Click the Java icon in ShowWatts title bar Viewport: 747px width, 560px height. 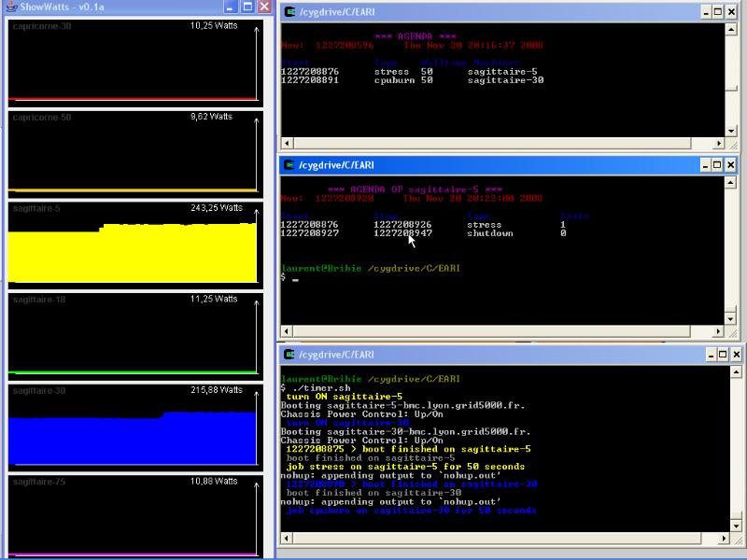(10, 7)
